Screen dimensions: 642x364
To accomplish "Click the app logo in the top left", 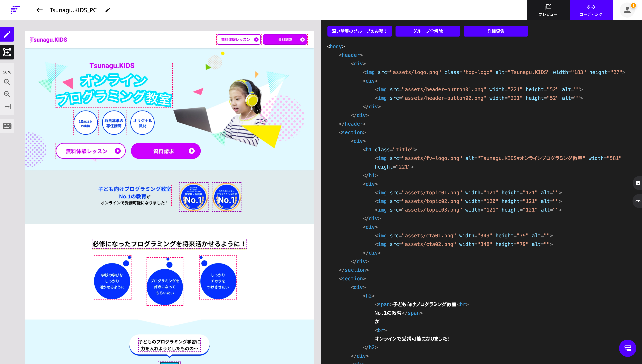I will 15,10.
